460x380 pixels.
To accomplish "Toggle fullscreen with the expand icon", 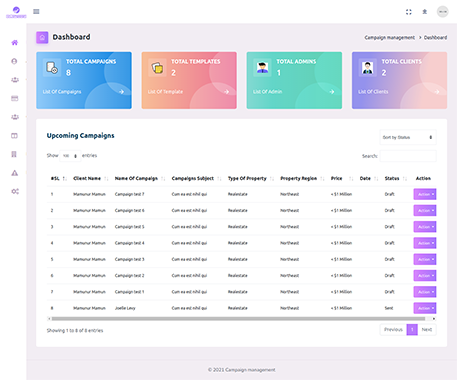I will pyautogui.click(x=409, y=12).
